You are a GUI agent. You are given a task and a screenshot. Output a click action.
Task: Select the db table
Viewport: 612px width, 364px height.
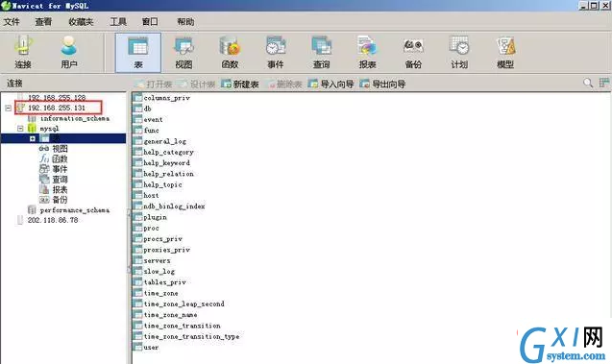147,109
